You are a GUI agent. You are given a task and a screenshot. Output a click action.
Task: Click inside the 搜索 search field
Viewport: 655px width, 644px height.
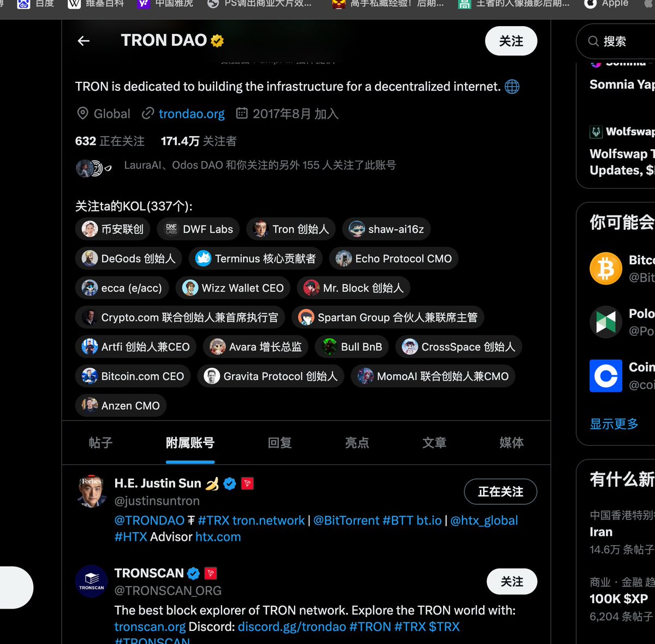pos(616,41)
